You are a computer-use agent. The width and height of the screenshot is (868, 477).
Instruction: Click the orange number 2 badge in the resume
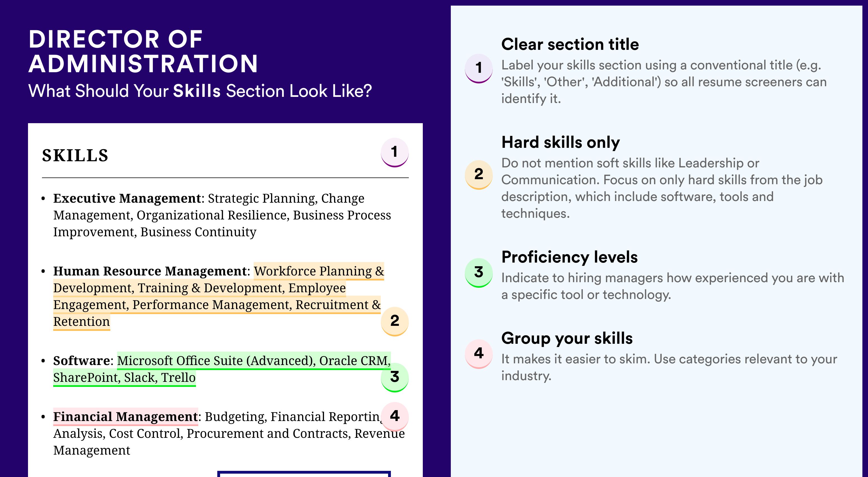[394, 321]
